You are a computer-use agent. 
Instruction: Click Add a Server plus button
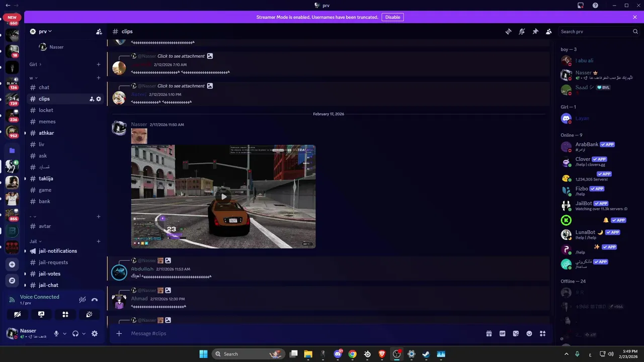pyautogui.click(x=12, y=264)
